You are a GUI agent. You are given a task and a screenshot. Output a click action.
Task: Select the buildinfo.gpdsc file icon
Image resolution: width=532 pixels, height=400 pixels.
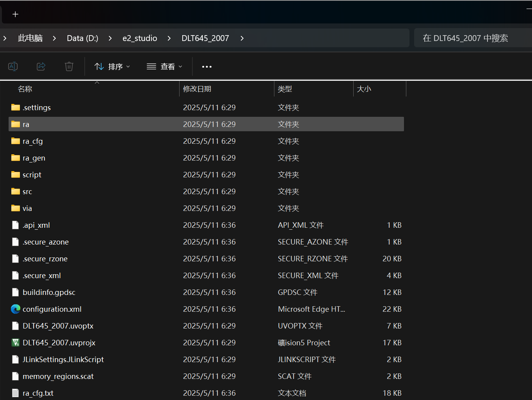point(16,292)
